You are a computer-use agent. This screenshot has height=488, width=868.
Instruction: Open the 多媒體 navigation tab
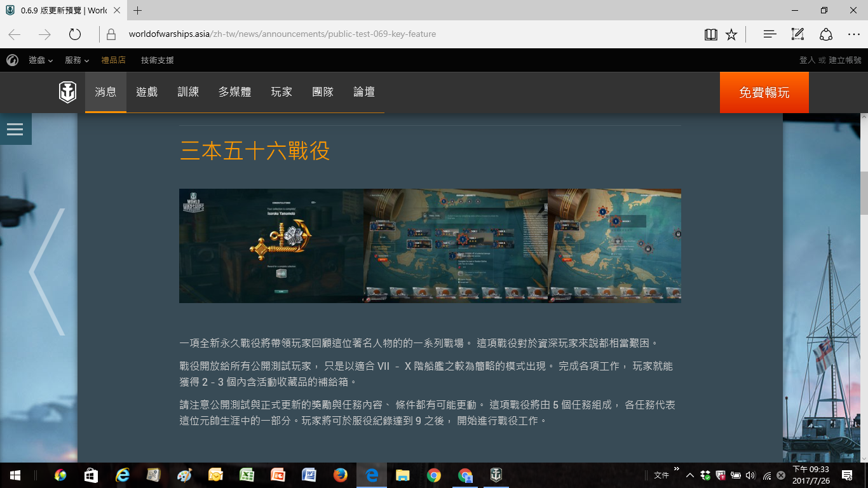click(x=234, y=92)
